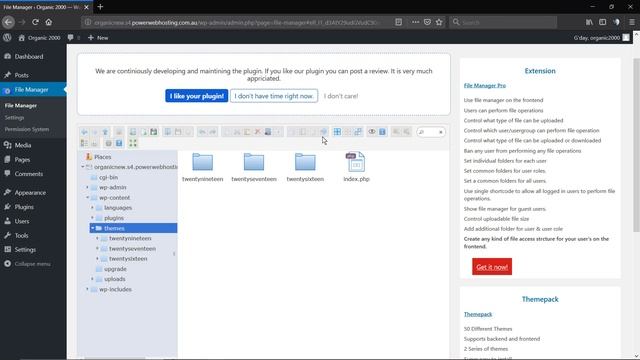The height and width of the screenshot is (360, 640).
Task: Select the upgrade folder in tree
Action: [x=115, y=269]
